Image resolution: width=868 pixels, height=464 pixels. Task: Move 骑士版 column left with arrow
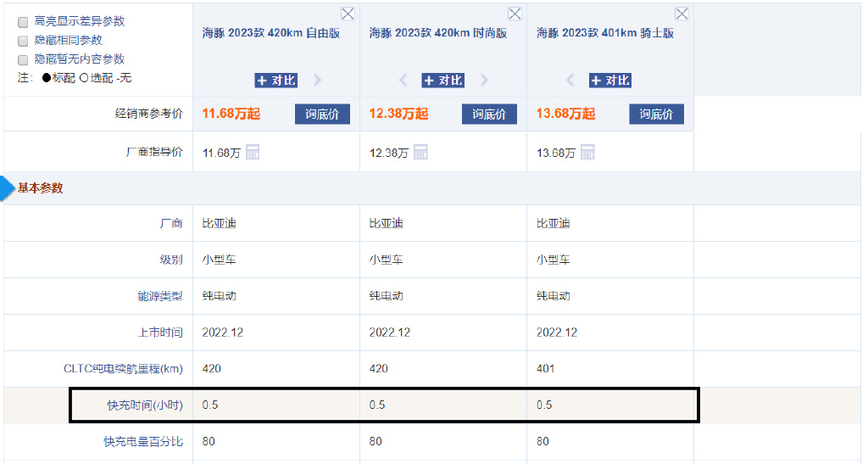pos(570,81)
